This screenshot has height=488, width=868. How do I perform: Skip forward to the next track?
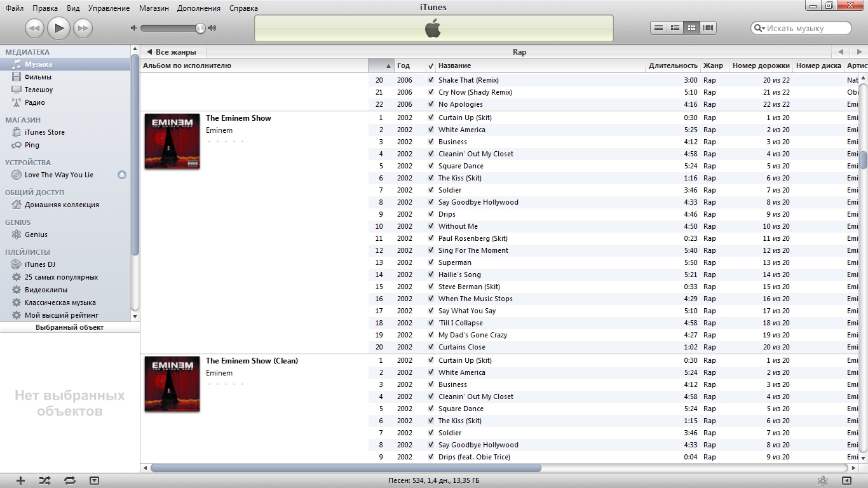(83, 28)
